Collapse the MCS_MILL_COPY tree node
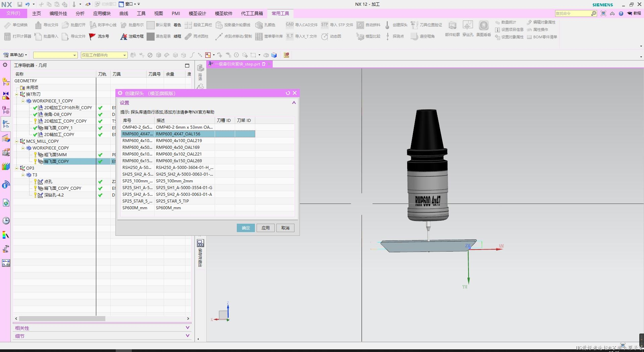The width and height of the screenshot is (644, 352). point(16,141)
